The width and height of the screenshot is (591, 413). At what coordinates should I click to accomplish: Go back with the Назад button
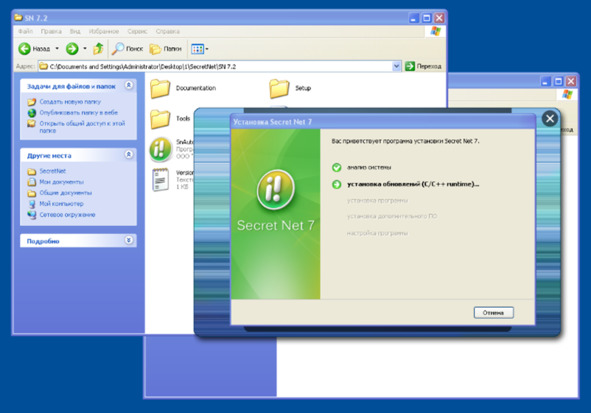(x=34, y=49)
